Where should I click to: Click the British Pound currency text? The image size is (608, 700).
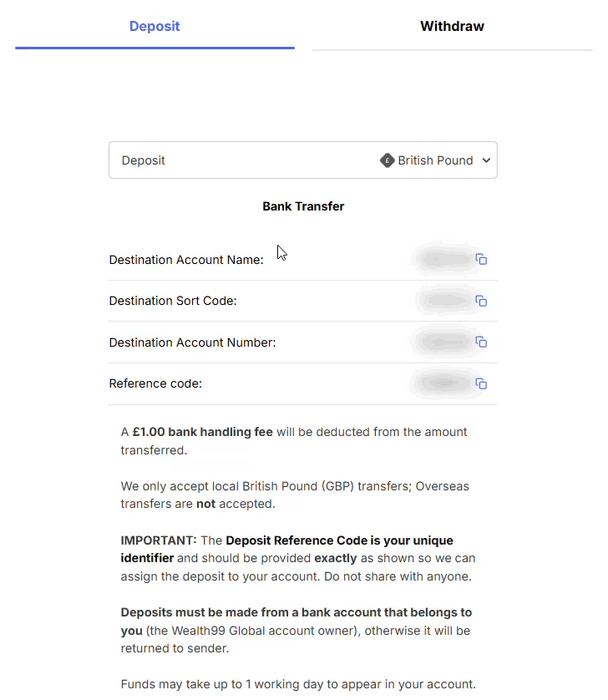435,160
